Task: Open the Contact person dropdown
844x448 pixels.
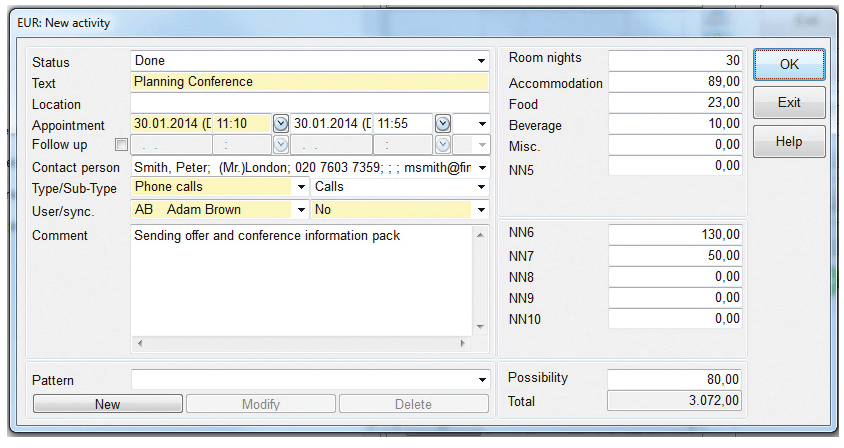Action: pos(481,167)
